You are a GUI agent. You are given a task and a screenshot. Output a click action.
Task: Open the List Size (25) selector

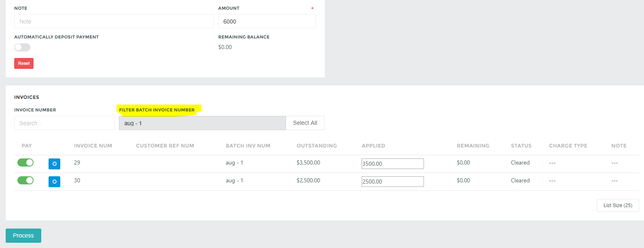(x=618, y=205)
